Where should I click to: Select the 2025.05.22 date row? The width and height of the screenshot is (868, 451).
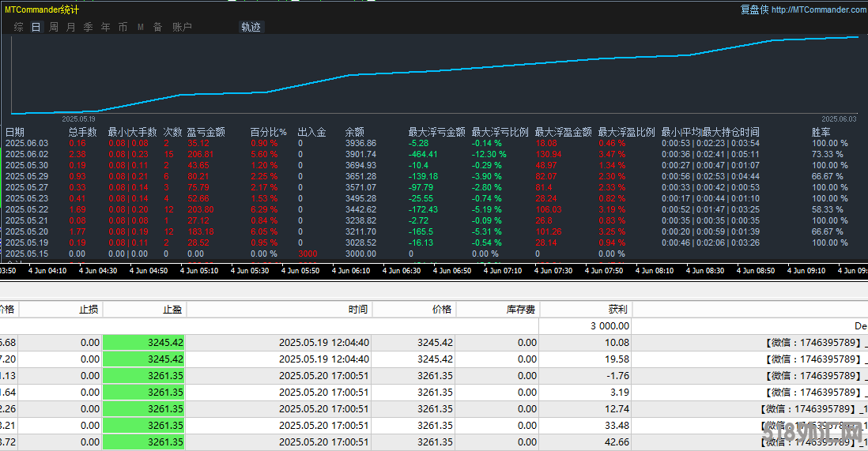click(434, 210)
